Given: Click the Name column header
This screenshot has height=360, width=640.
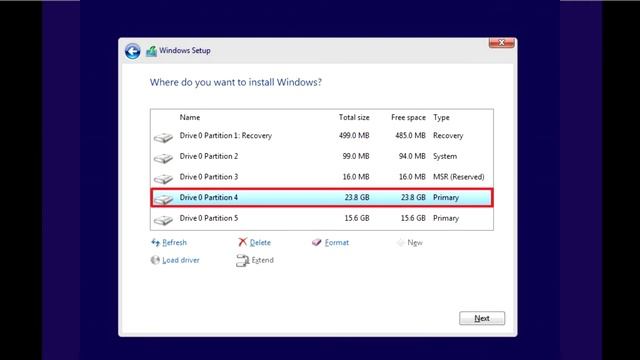Looking at the screenshot, I should (190, 118).
